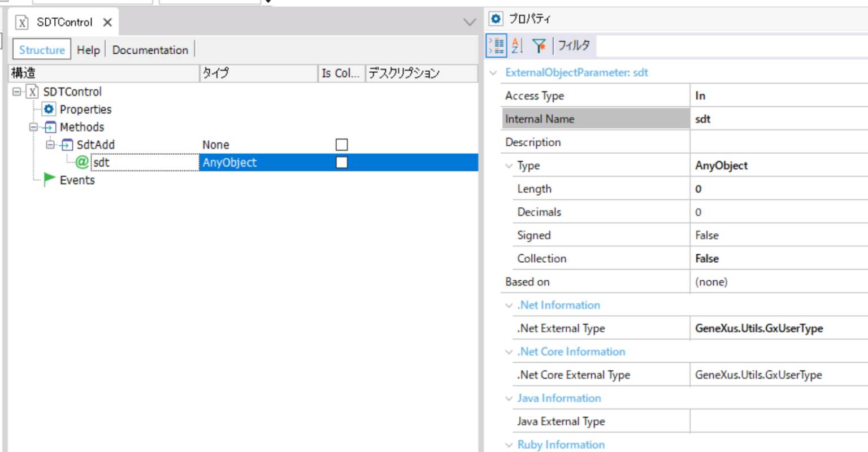Collapse the Methods tree node
The width and height of the screenshot is (868, 452).
coord(34,127)
